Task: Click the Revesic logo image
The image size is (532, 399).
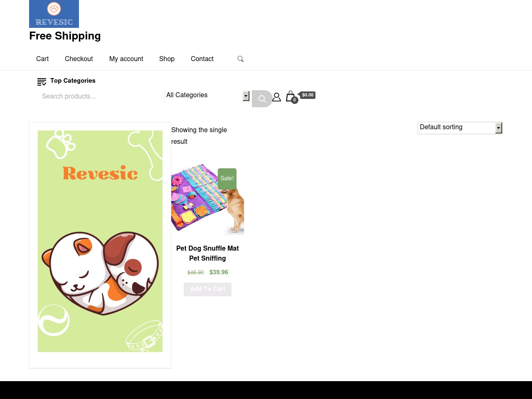Action: click(54, 14)
